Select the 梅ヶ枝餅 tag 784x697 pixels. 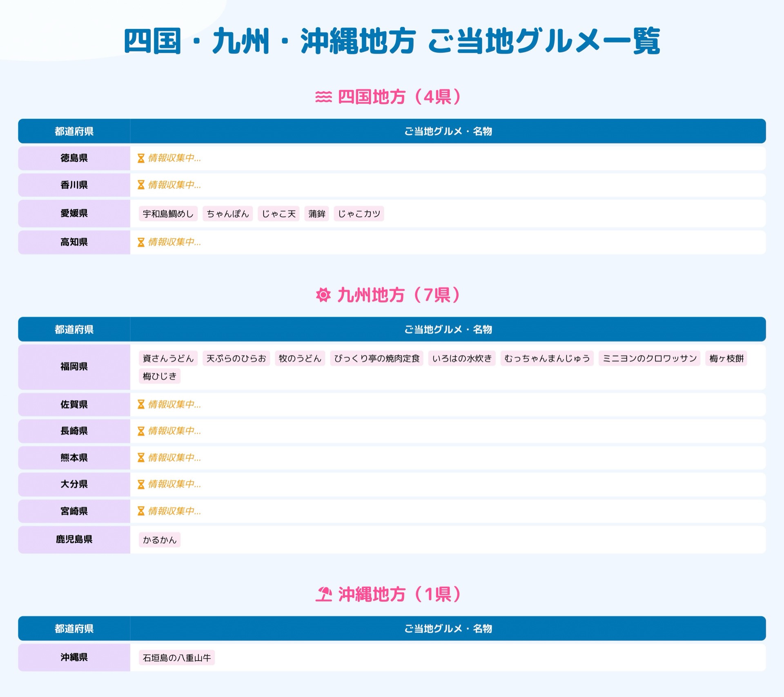point(726,358)
